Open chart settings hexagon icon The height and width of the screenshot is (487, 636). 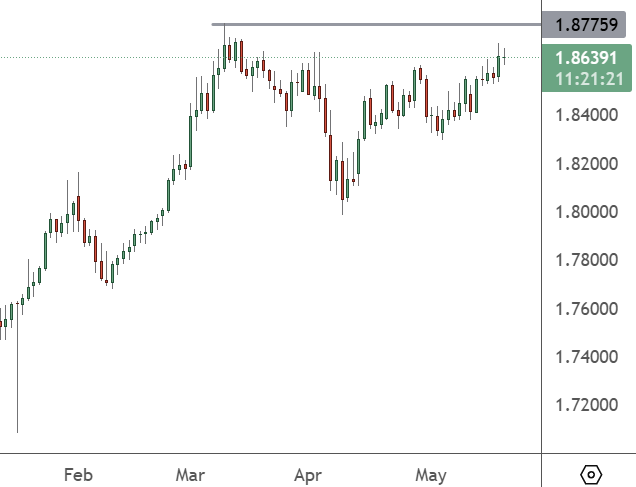coord(590,474)
